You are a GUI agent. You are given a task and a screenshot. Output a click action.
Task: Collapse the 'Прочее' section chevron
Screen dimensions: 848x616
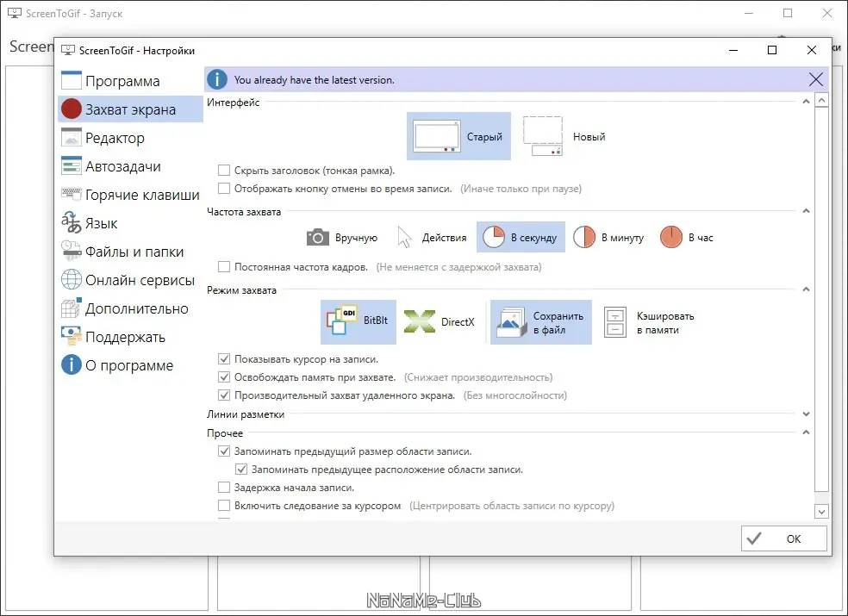[x=806, y=432]
